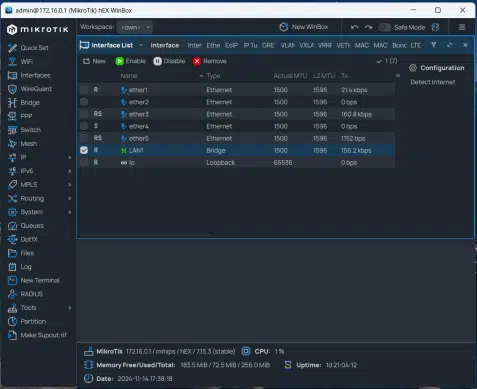Sort by Actual MTU column header
The height and width of the screenshot is (389, 477).
tap(290, 76)
